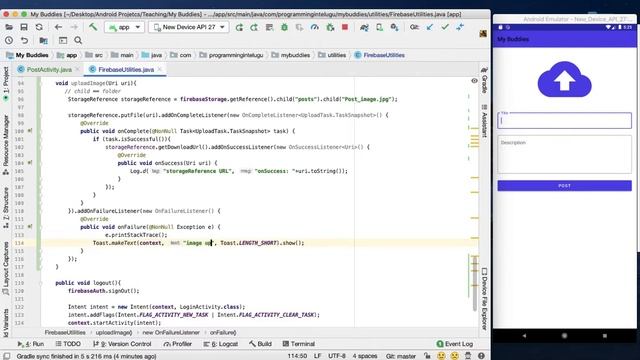Viewport: 640px width, 360px height.
Task: Open the app run configuration dropdown
Action: [124, 27]
